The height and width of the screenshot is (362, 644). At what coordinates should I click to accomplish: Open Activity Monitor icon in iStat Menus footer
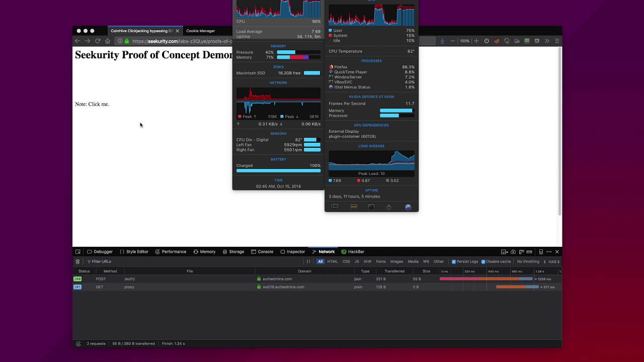coord(335,207)
